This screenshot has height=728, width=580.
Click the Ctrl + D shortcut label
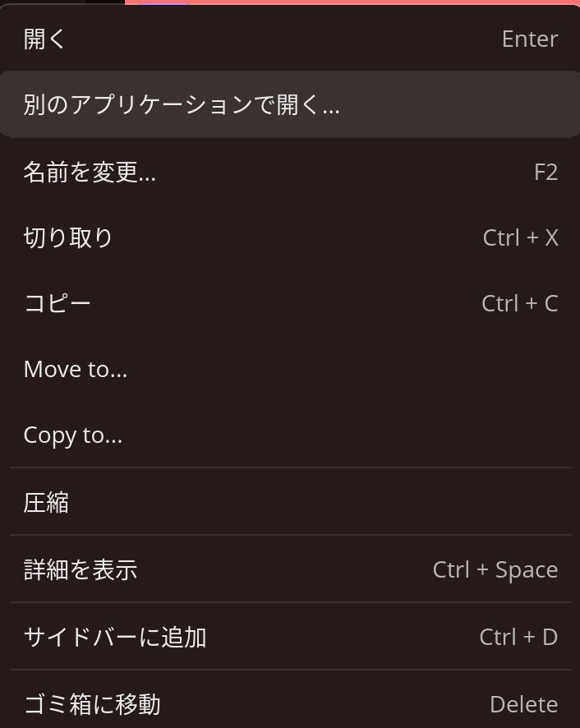pos(518,637)
